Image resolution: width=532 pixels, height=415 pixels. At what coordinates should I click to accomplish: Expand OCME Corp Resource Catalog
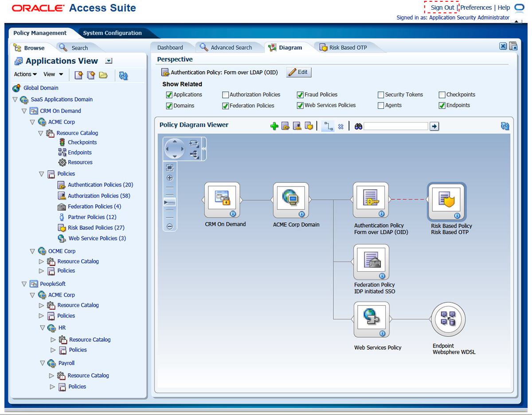click(42, 261)
